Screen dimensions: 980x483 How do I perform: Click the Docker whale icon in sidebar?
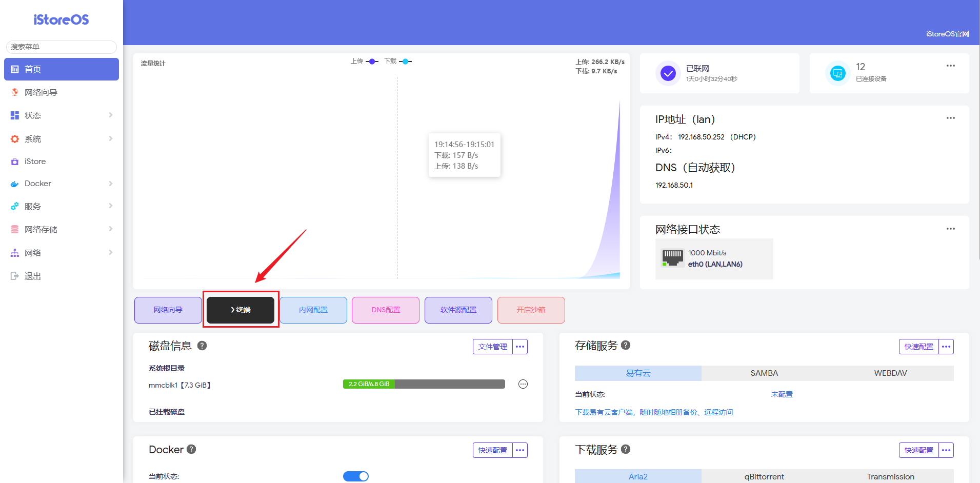point(15,184)
